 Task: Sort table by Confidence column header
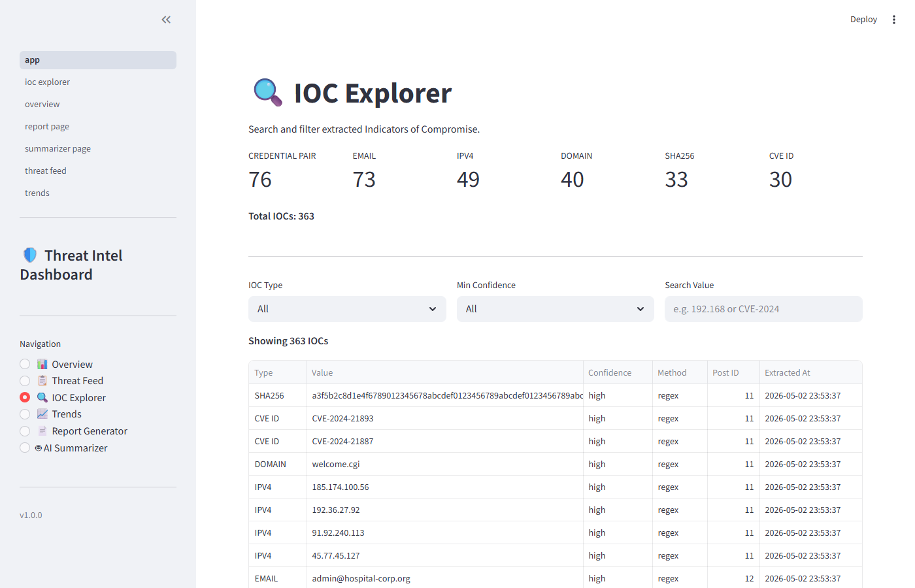[x=618, y=372]
